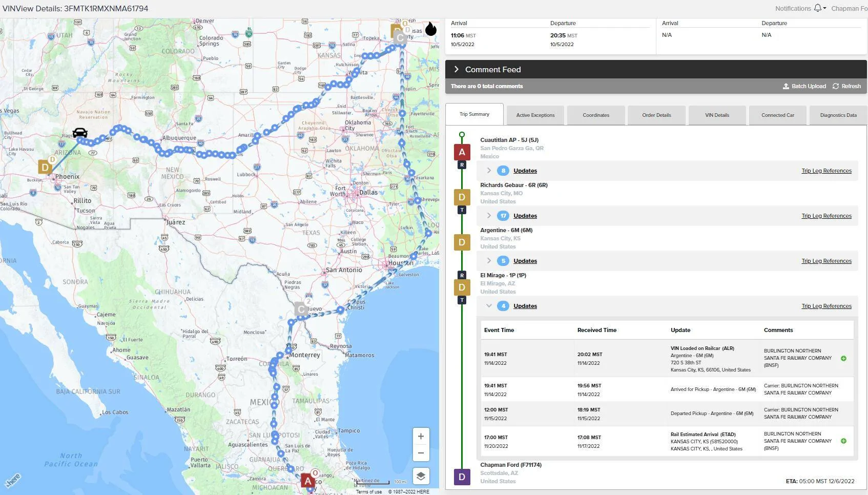
Task: Click green plus on Rail Estimated Arrival row
Action: (x=843, y=441)
